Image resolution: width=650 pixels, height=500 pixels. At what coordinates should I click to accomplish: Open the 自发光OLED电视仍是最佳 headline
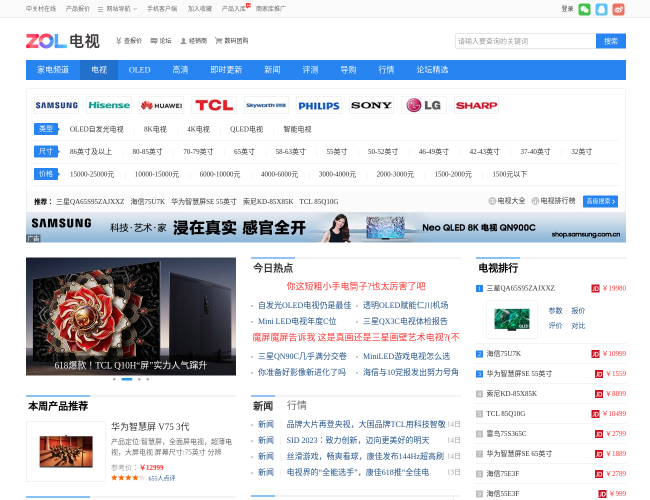pos(304,305)
